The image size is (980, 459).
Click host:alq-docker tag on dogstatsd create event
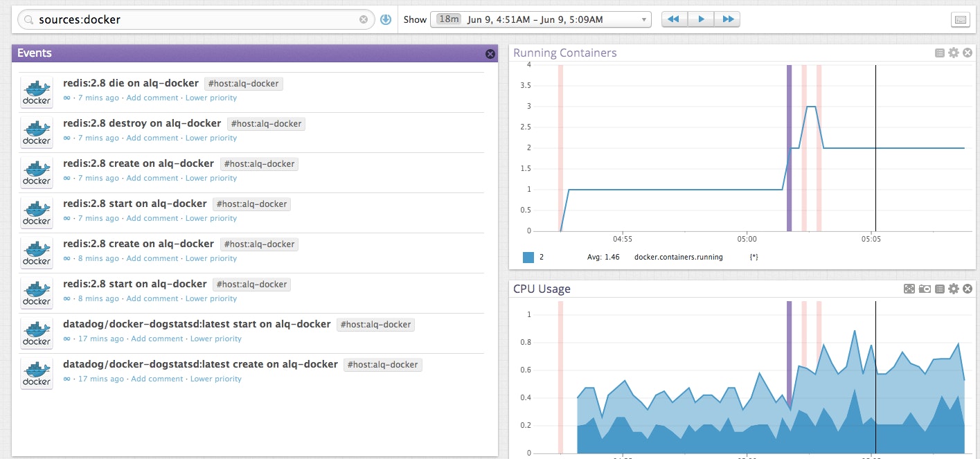[382, 365]
